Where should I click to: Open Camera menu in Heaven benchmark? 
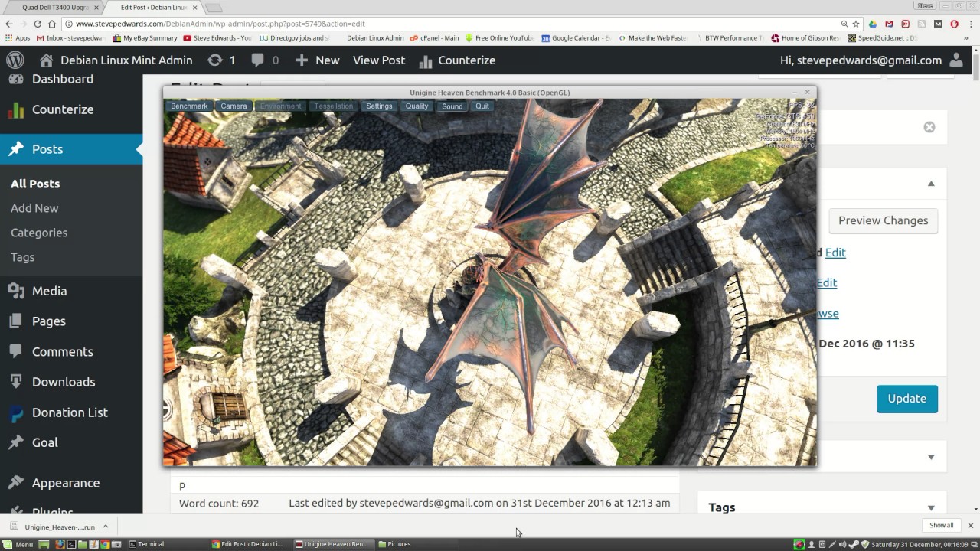[x=234, y=106]
